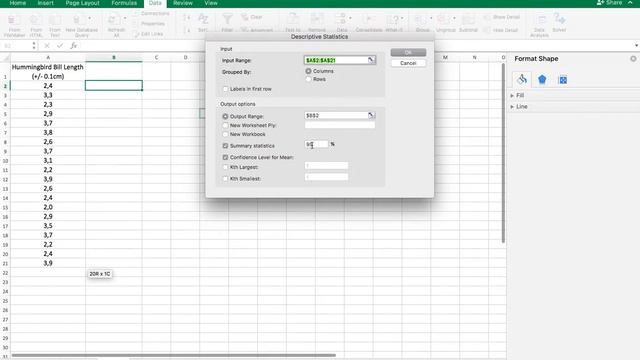The height and width of the screenshot is (360, 640).
Task: Click Input Range collapse-dialog icon
Action: pos(371,60)
